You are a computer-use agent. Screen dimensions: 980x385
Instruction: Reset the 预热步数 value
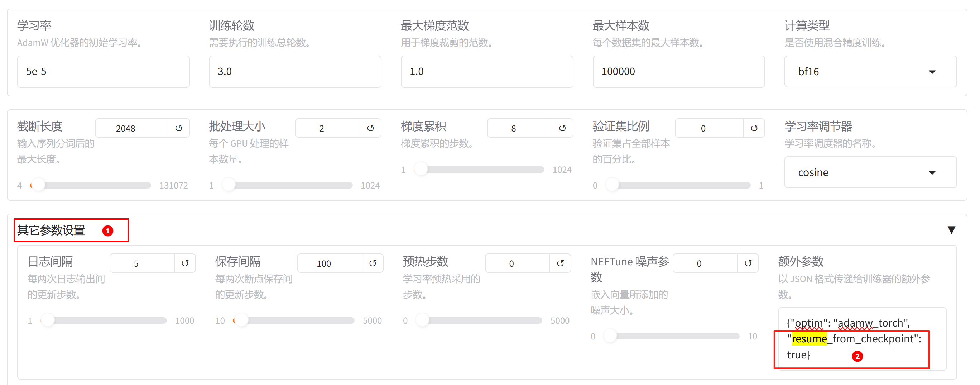(560, 263)
